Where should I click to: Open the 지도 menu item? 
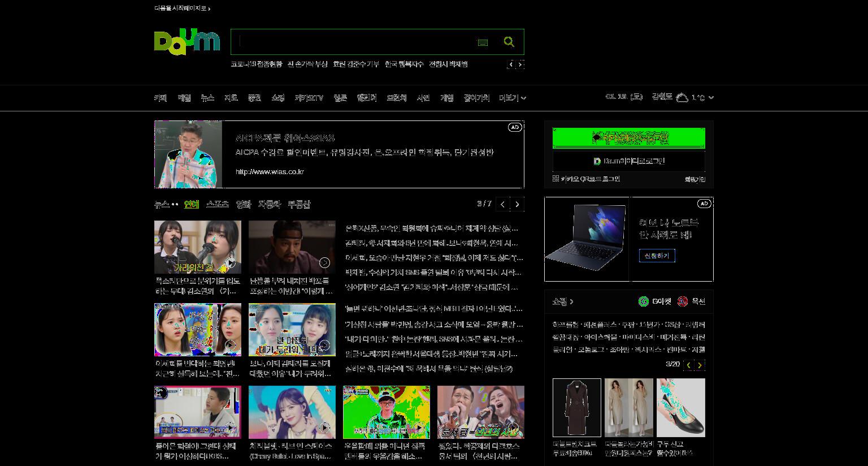[231, 98]
